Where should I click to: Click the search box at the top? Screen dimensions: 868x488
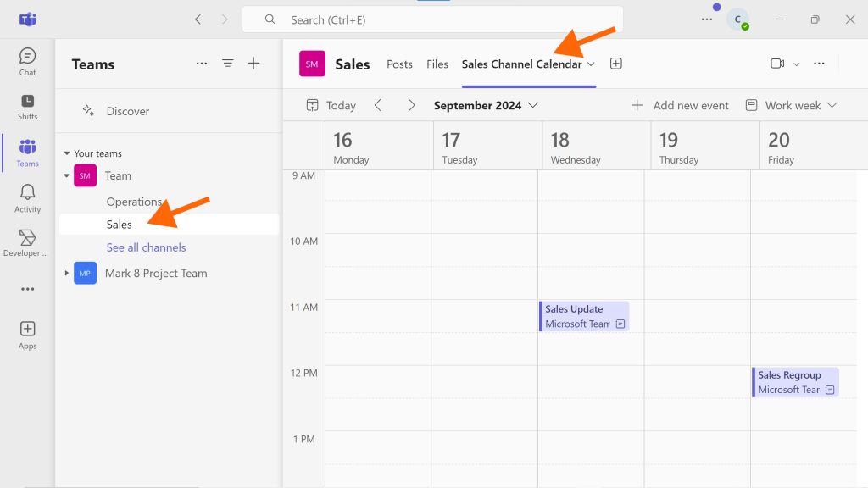(432, 20)
